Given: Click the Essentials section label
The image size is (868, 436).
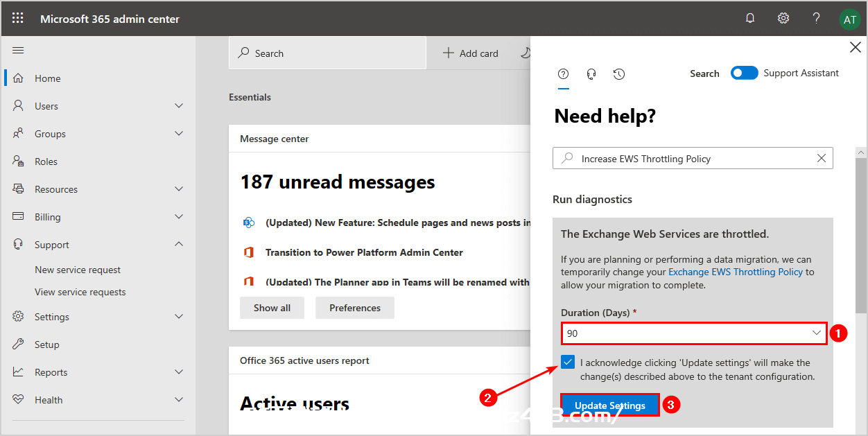Looking at the screenshot, I should tap(250, 97).
